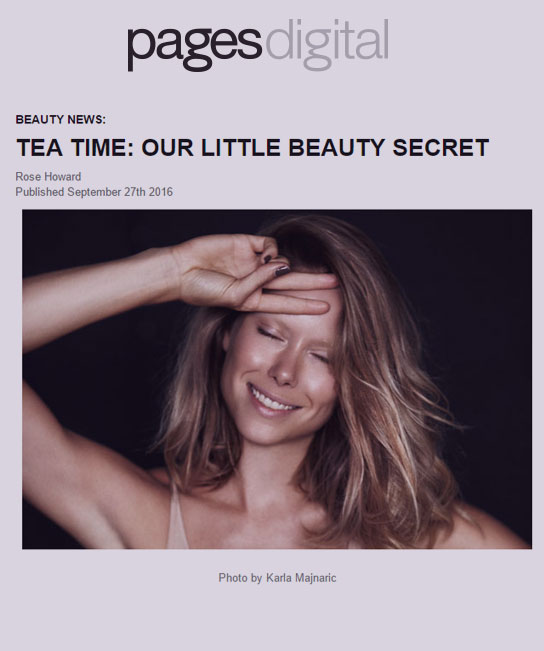
Task: Open author Rose Howard's profile
Action: pos(48,176)
